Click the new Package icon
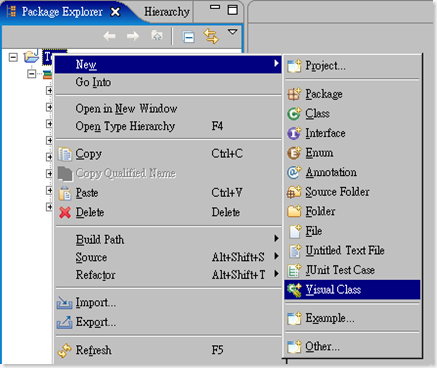 click(x=294, y=94)
